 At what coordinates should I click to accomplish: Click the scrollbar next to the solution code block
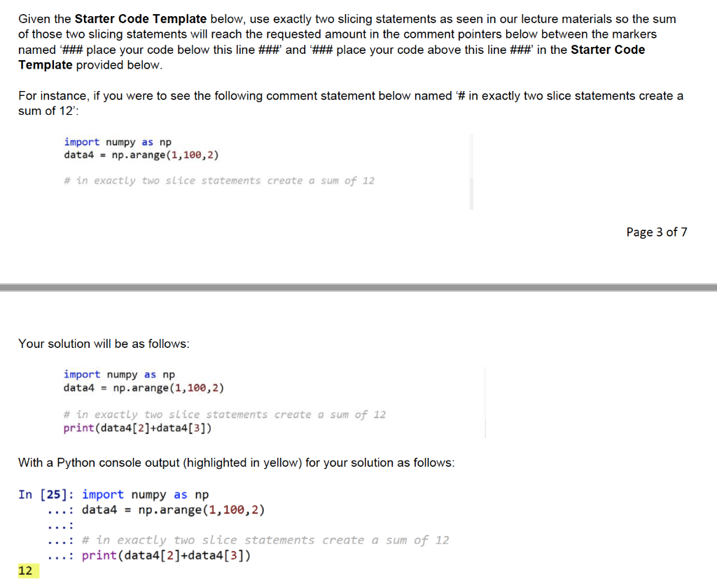485,402
